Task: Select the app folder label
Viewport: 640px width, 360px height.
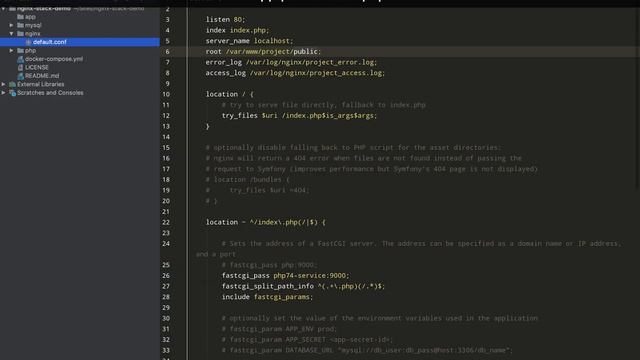Action: coord(30,17)
